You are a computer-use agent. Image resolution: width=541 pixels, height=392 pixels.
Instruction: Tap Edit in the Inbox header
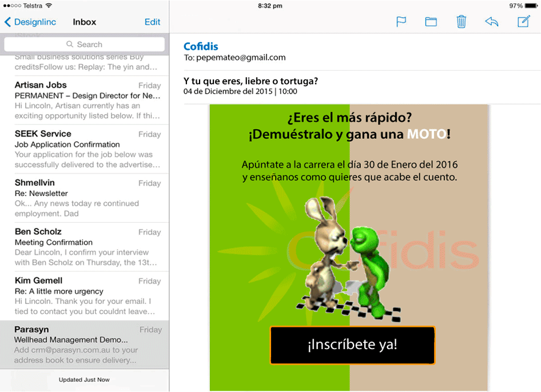click(152, 22)
